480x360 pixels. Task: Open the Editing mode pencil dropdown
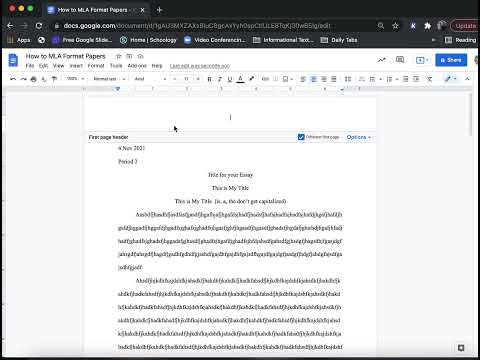(451, 79)
